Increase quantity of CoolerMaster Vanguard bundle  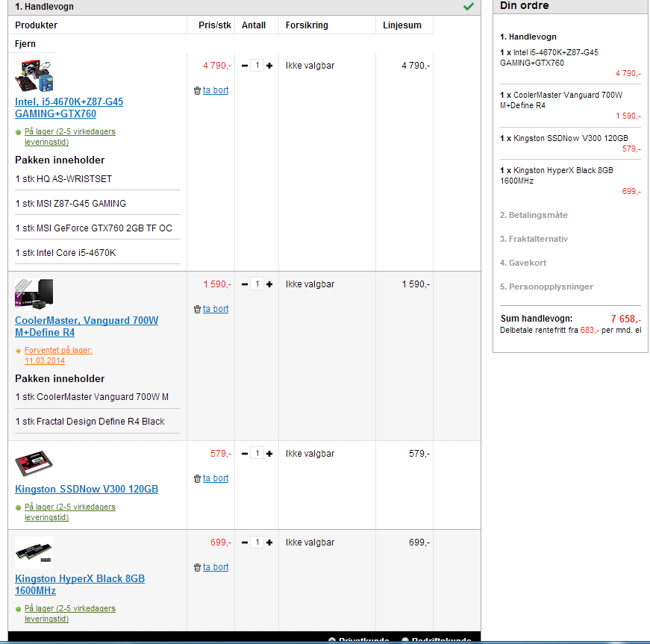click(269, 284)
